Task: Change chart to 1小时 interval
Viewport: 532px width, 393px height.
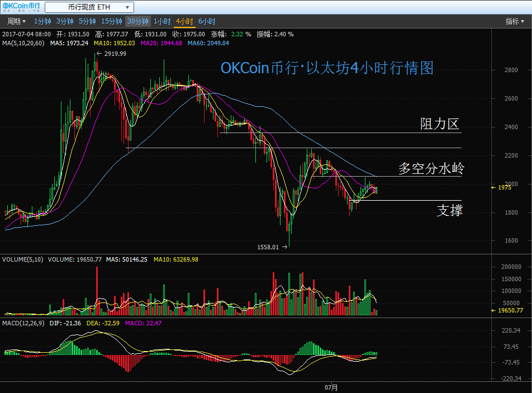Action: tap(161, 21)
